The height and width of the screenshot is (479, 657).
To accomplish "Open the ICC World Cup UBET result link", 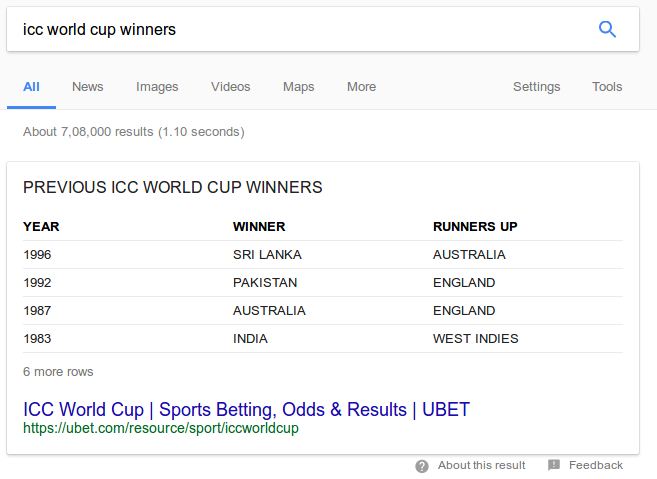I will tap(246, 409).
